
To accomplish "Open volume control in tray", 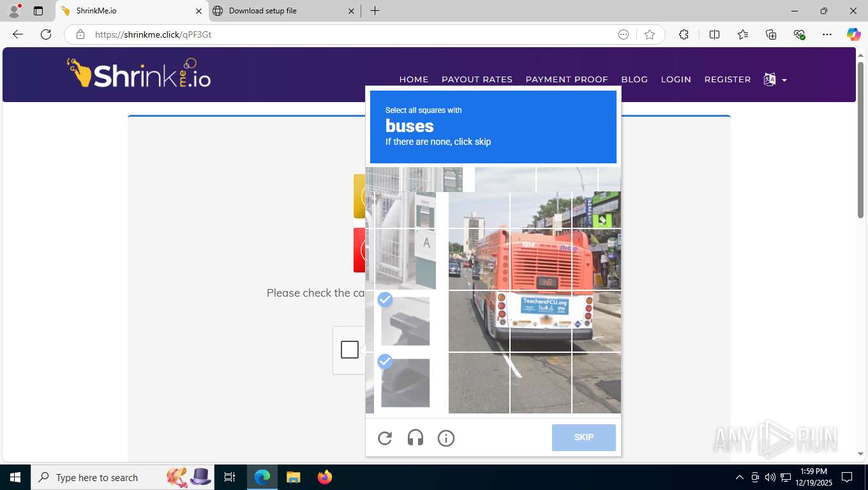I will point(770,477).
